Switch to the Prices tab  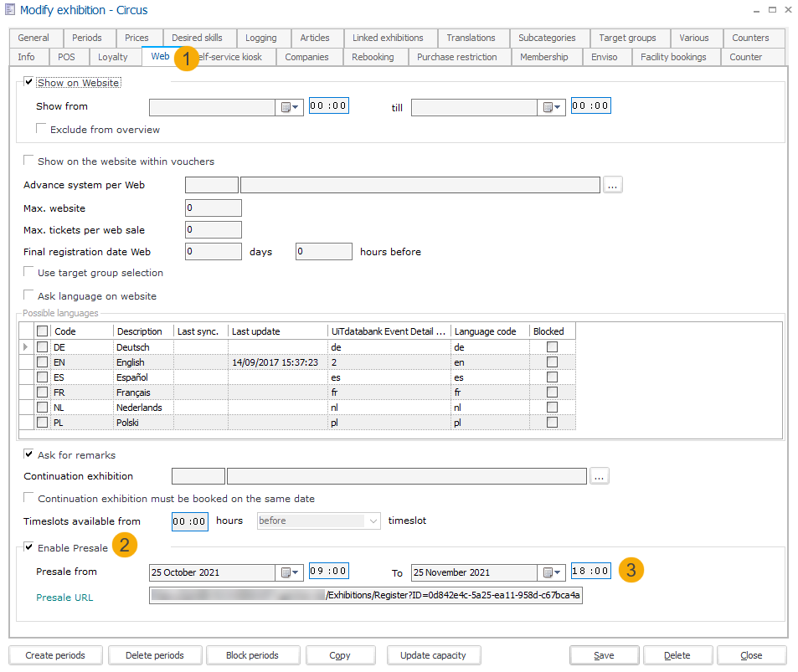[x=136, y=38]
